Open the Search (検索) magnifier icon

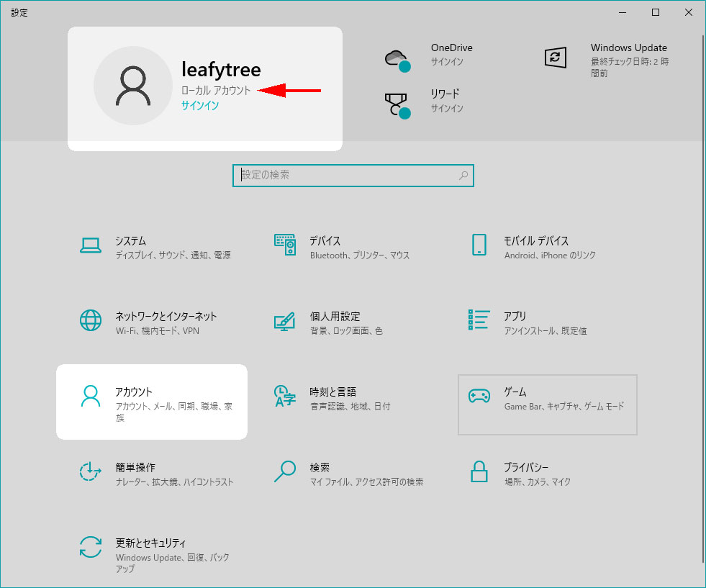285,472
